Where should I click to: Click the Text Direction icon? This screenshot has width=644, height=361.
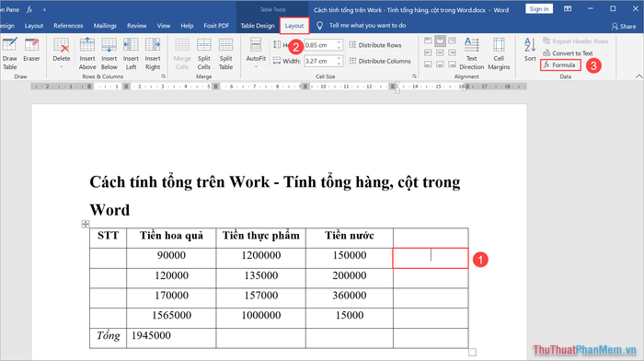pos(471,53)
